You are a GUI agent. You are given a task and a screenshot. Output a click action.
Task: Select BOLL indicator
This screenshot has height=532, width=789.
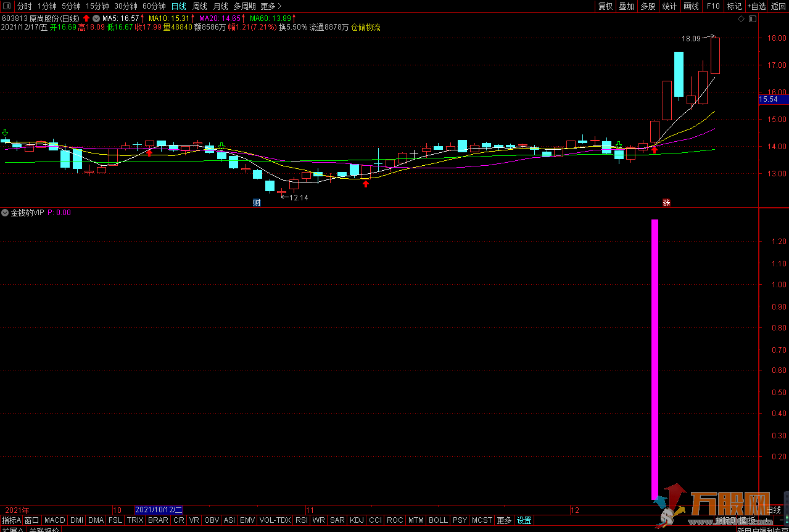pos(438,520)
